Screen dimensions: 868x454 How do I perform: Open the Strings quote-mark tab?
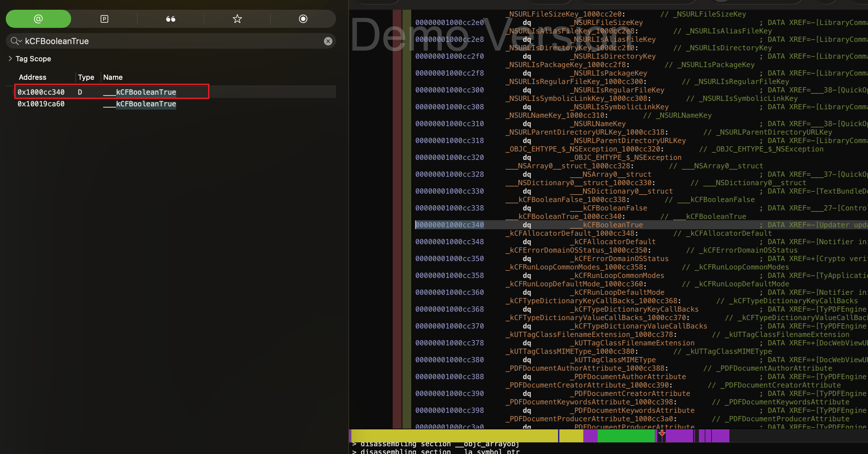(170, 19)
